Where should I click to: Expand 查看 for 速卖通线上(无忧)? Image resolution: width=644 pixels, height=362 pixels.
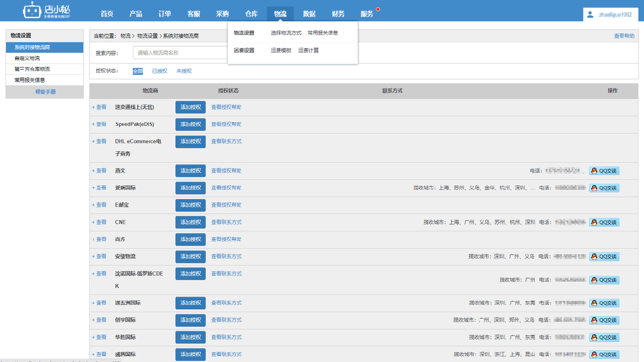[100, 107]
